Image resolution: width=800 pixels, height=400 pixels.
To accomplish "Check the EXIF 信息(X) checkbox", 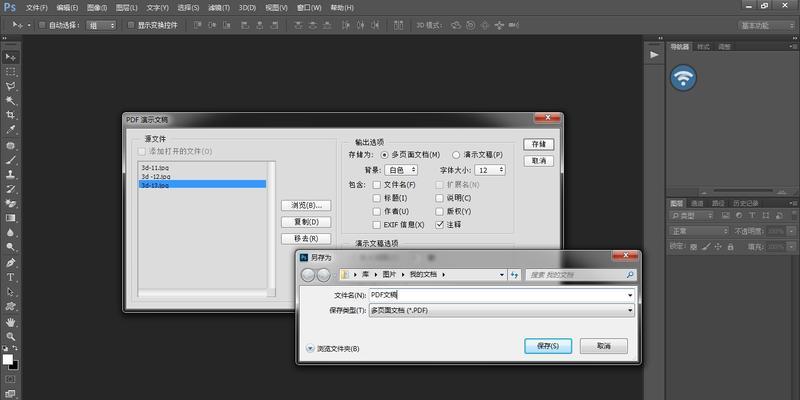I will (x=377, y=224).
